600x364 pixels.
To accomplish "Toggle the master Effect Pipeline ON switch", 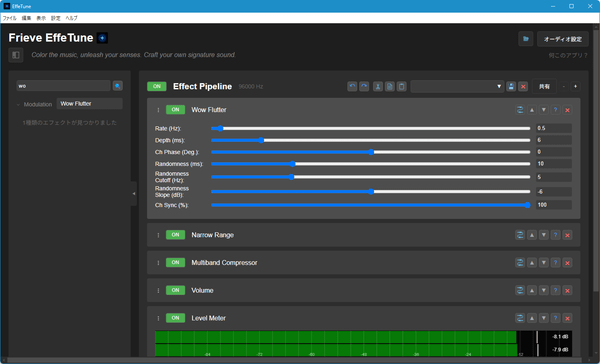I will pos(157,87).
